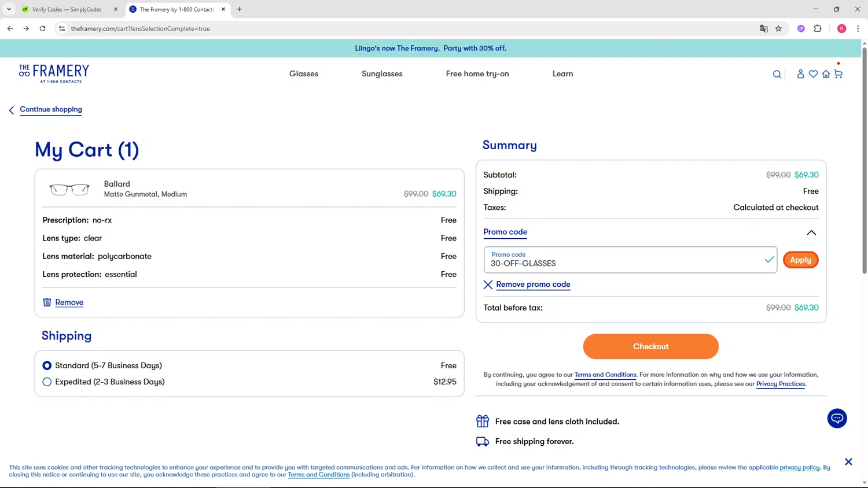Open the tab search dropdown arrow
Screen dimensions: 868x488
coord(9,9)
